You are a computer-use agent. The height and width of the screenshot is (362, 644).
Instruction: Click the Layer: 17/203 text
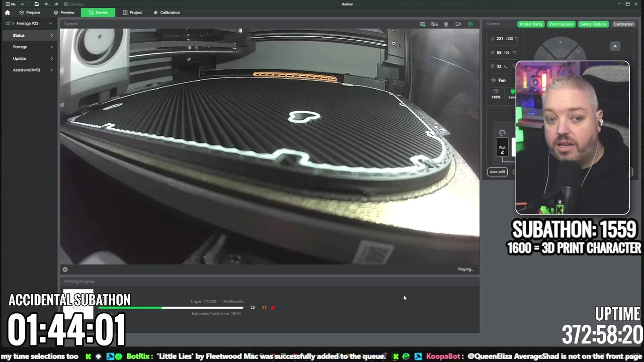coord(204,302)
